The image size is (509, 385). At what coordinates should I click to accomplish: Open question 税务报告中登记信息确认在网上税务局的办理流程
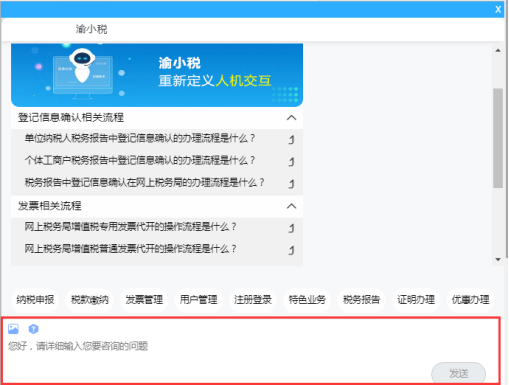point(144,183)
